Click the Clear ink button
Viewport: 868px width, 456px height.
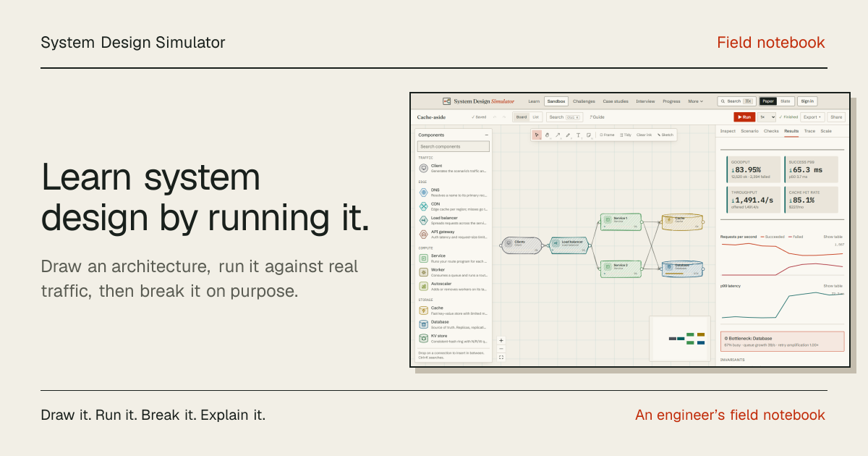[644, 135]
